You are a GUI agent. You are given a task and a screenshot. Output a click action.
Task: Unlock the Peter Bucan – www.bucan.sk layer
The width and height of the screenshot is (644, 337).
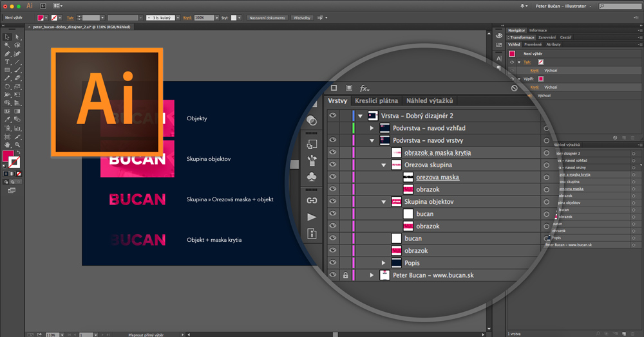point(345,275)
